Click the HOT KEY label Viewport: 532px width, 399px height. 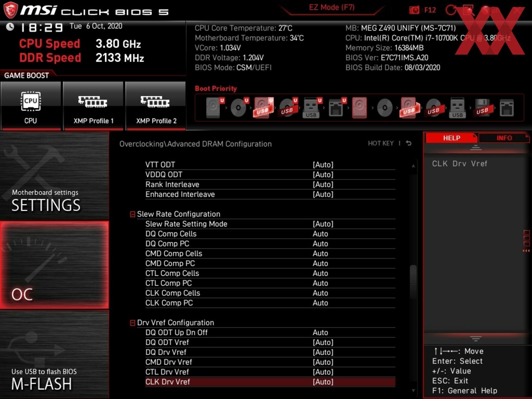[x=381, y=143]
